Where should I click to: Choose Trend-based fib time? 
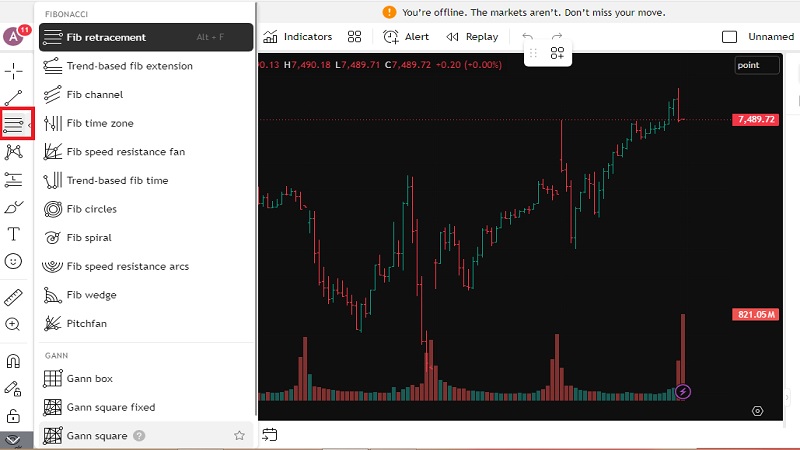tap(146, 180)
